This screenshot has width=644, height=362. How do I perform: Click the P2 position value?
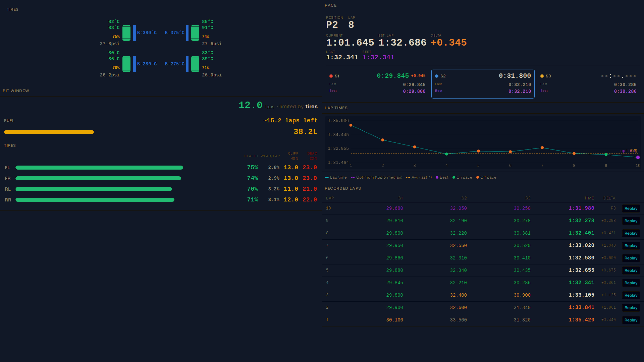[x=332, y=25]
